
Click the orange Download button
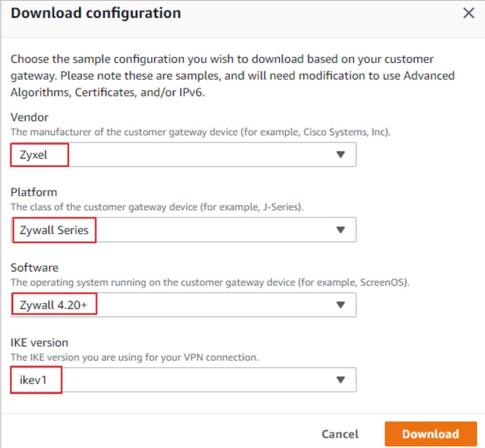point(430,434)
